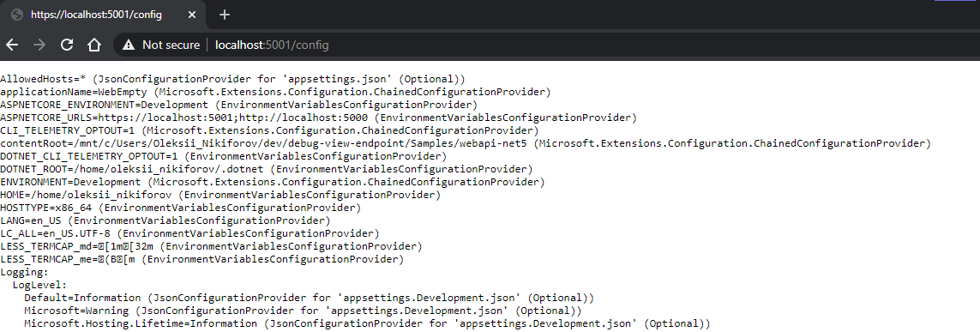The image size is (980, 332).
Task: Click the Default=Information line
Action: coord(310,298)
